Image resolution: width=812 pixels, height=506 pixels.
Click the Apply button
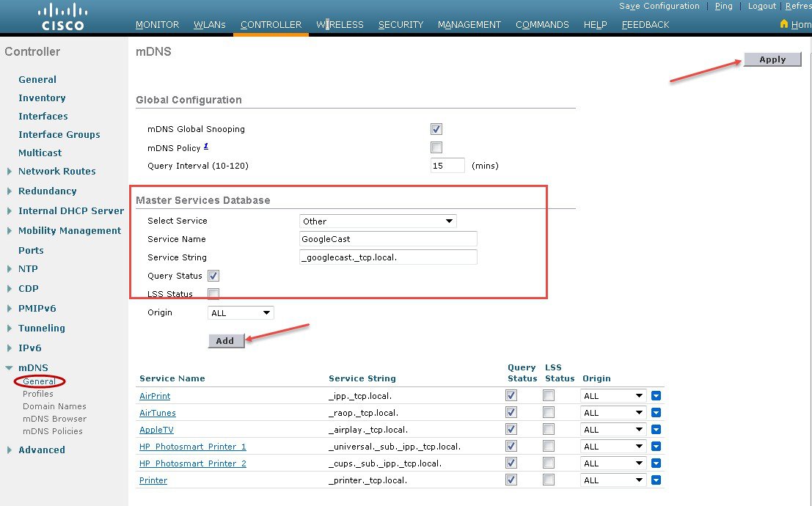(x=772, y=59)
